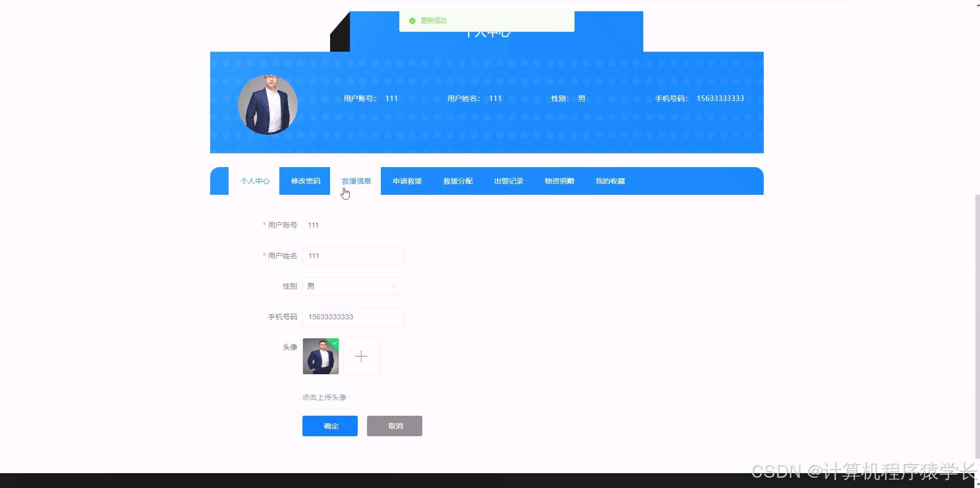This screenshot has height=488, width=980.
Task: Switch to the 我的收藏 tab
Action: pyautogui.click(x=610, y=180)
